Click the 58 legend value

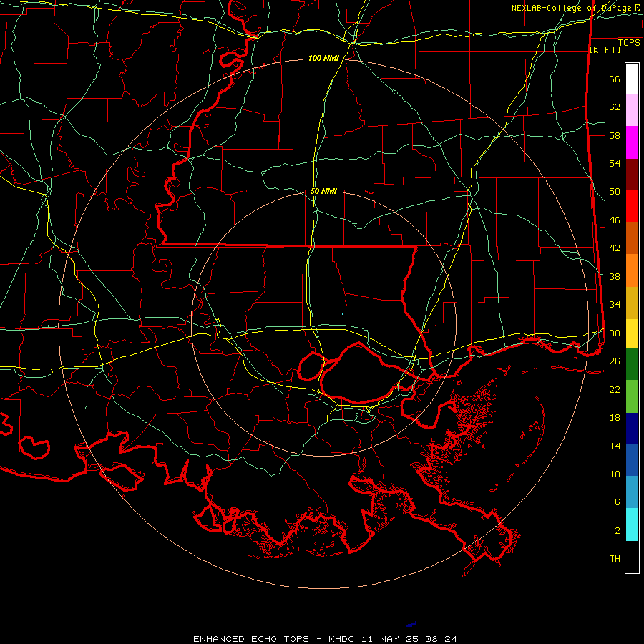click(615, 135)
